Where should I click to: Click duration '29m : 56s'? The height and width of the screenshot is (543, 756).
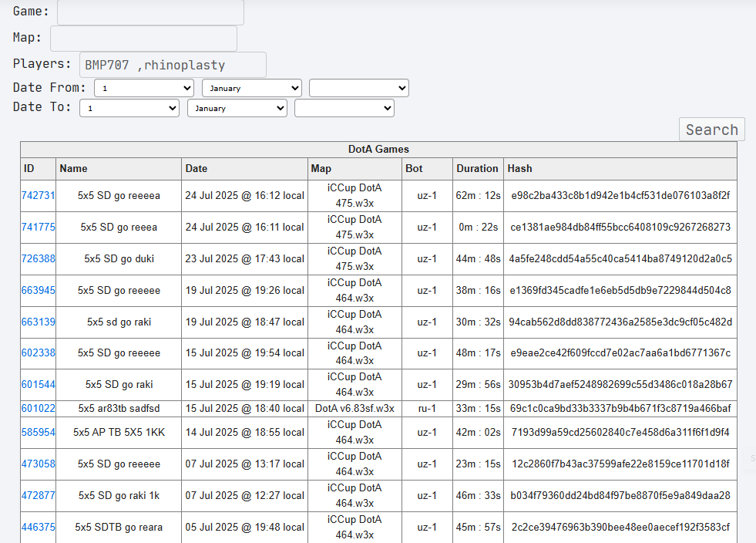(478, 385)
